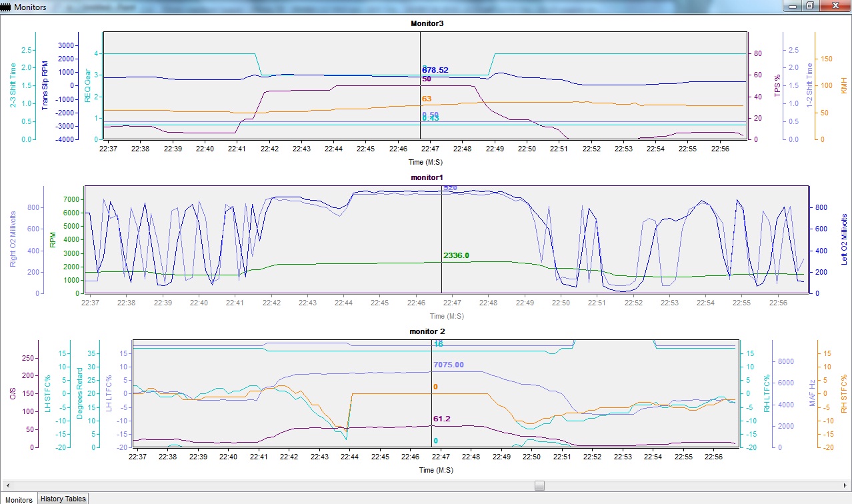The image size is (852, 504).
Task: Click the 22:44 tick in Monitor3
Action: pyautogui.click(x=334, y=149)
